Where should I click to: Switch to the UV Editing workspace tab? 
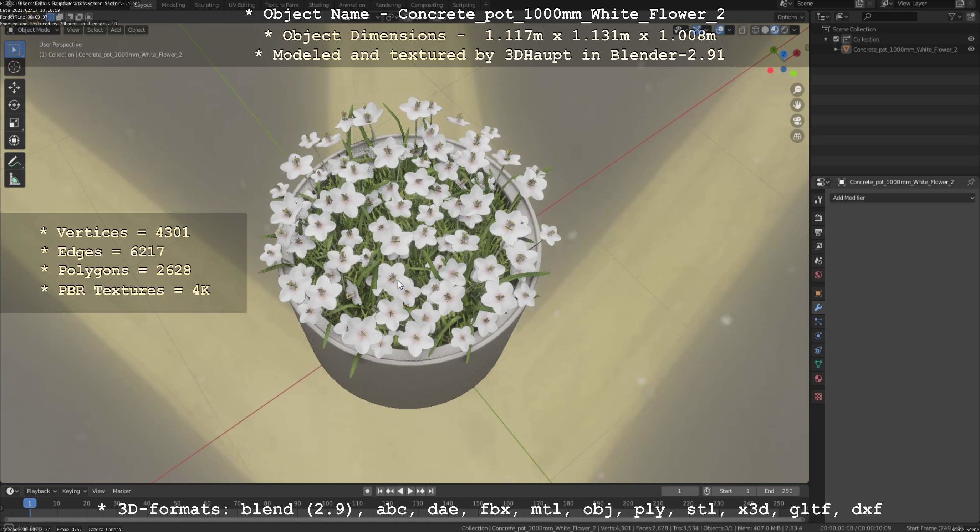[x=241, y=5]
